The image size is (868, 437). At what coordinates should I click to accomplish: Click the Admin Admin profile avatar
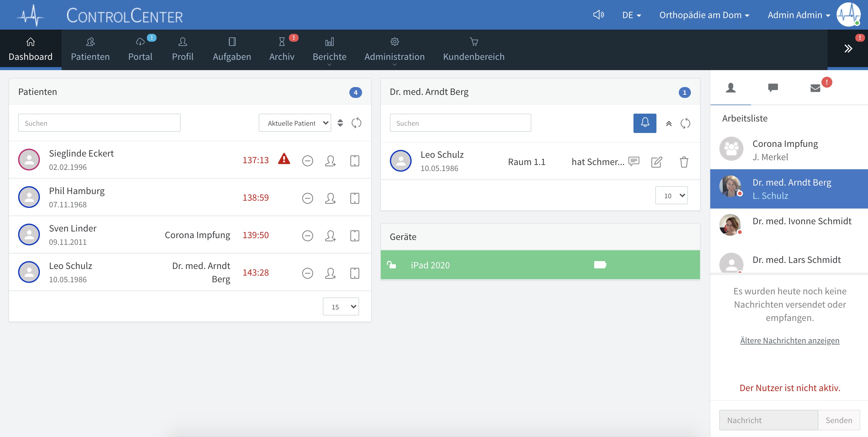(848, 15)
